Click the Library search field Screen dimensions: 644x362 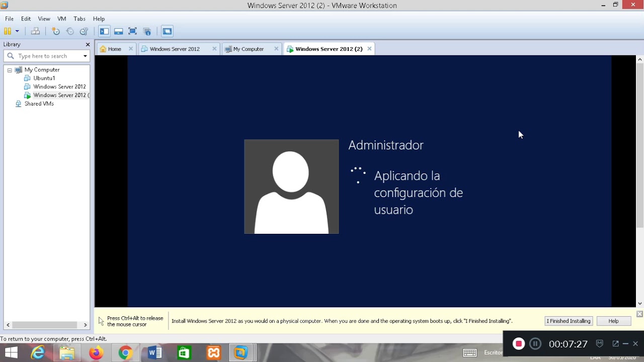[x=48, y=56]
